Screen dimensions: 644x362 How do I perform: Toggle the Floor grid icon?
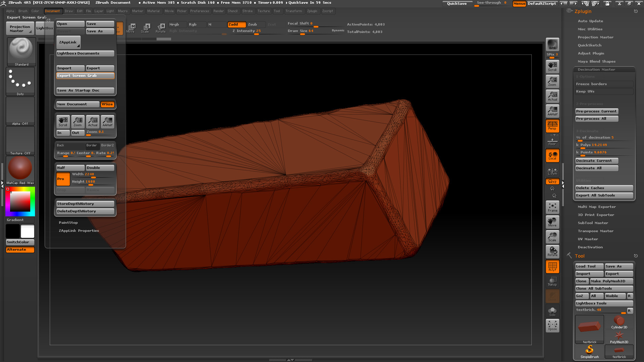point(552,140)
